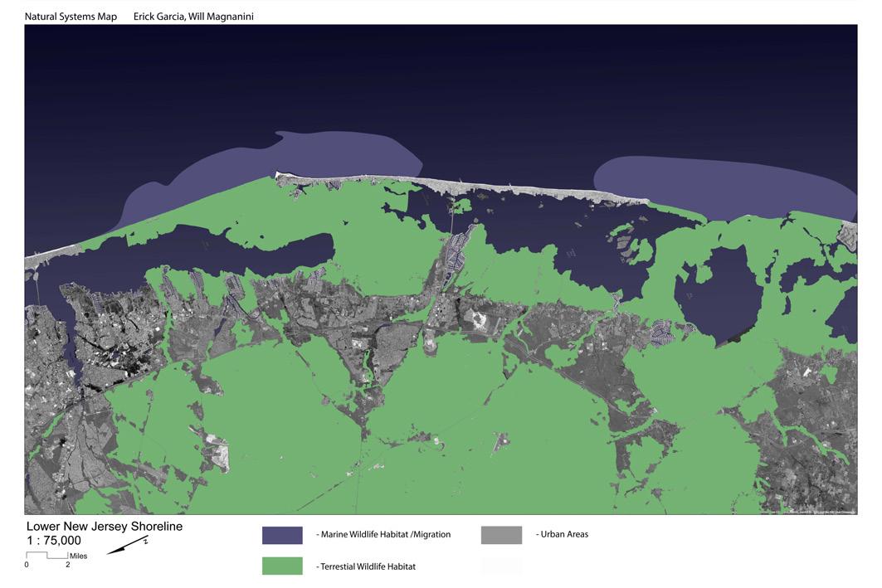Click the miles scale bar graphic
The width and height of the screenshot is (882, 588).
(46, 556)
